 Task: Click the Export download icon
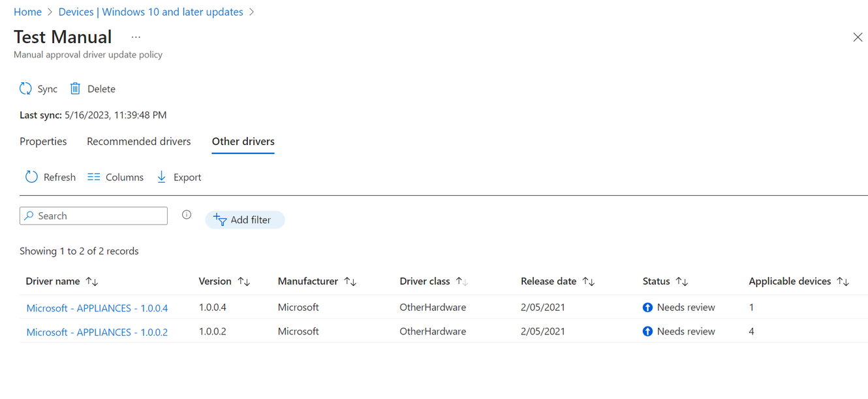click(x=161, y=177)
